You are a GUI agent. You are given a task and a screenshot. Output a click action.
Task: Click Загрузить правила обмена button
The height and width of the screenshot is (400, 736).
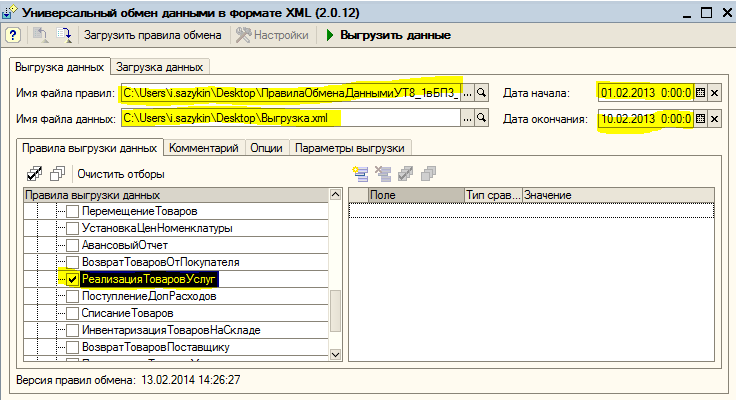pos(153,35)
